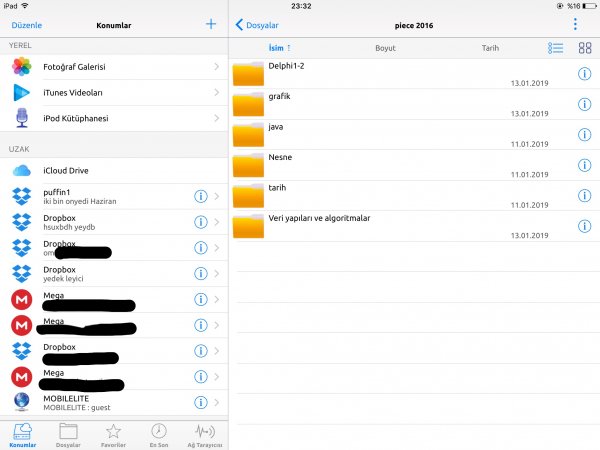Open the En Son recent tab
This screenshot has height=450, width=600.
(159, 434)
